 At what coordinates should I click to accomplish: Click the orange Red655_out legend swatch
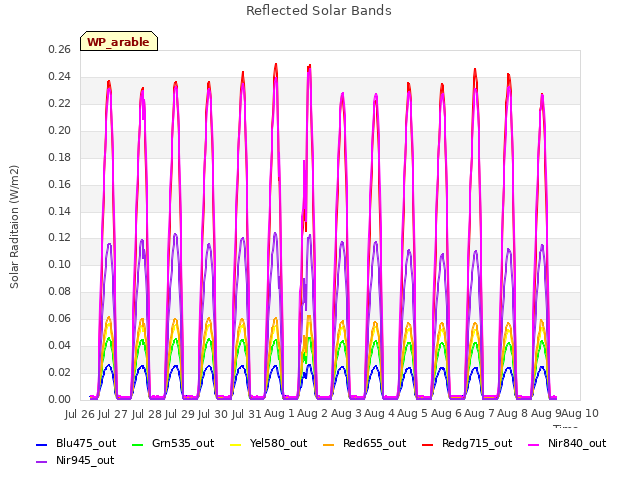(x=329, y=444)
